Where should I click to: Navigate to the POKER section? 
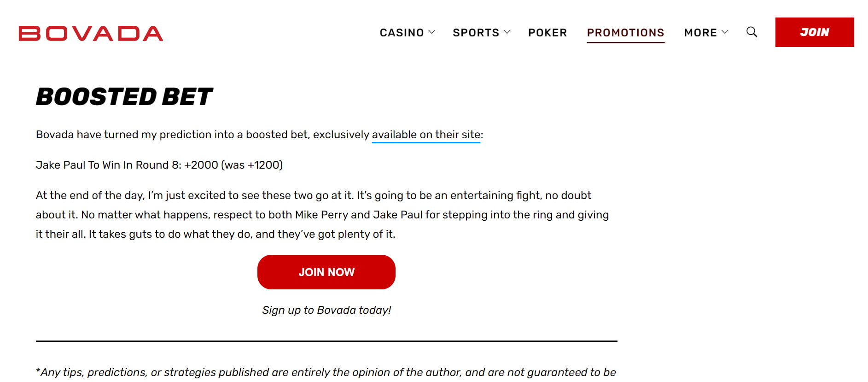point(547,32)
